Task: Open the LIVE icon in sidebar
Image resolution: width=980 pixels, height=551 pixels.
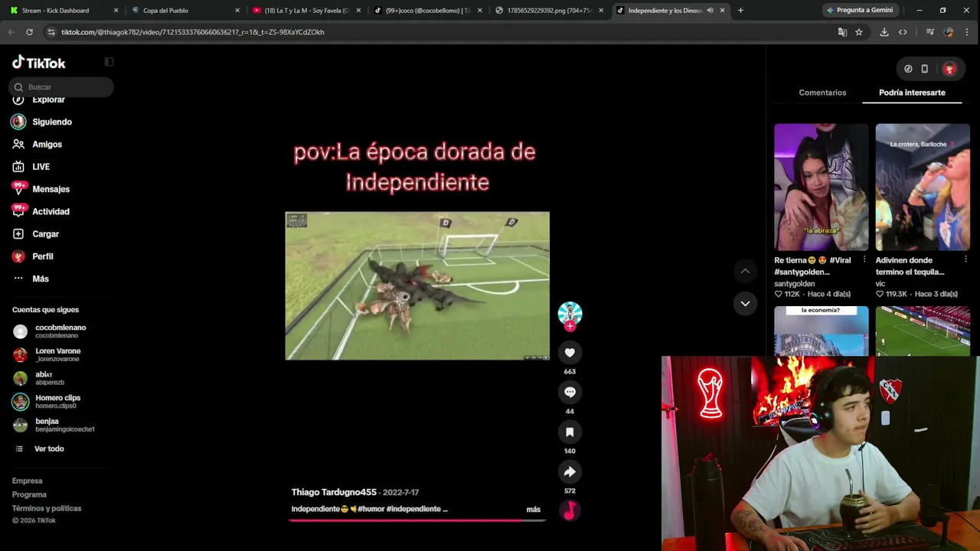Action: pyautogui.click(x=18, y=166)
